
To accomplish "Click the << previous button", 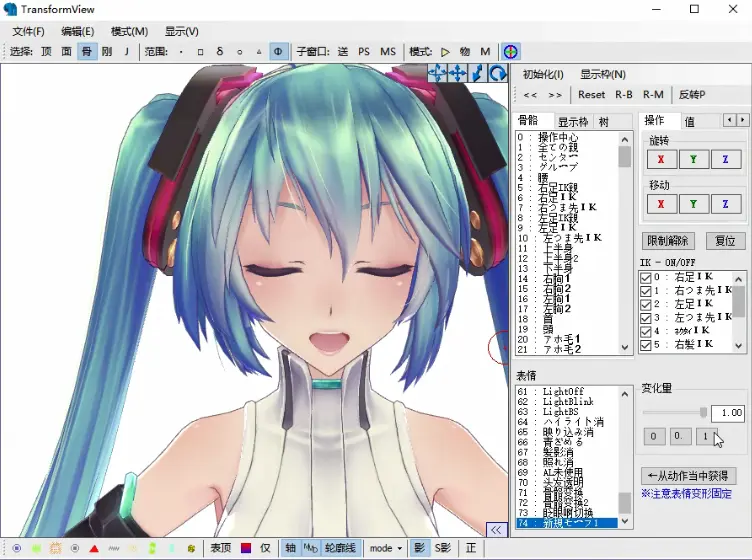I will 530,95.
